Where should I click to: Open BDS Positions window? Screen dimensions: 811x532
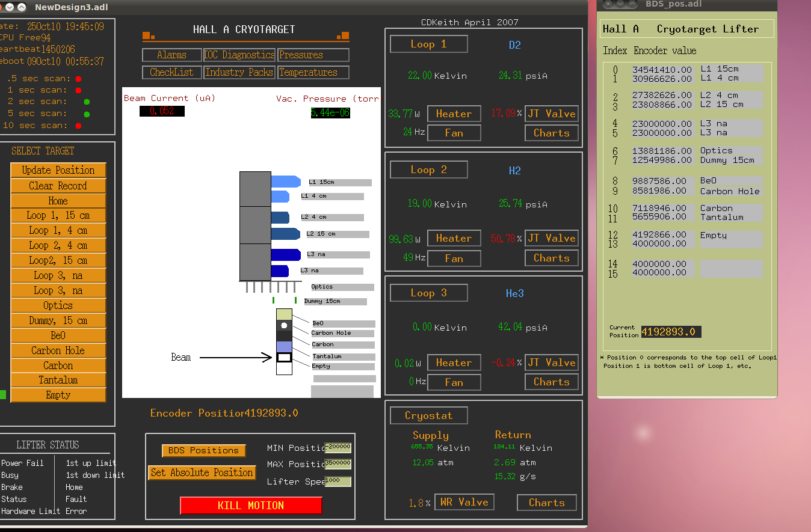point(203,450)
